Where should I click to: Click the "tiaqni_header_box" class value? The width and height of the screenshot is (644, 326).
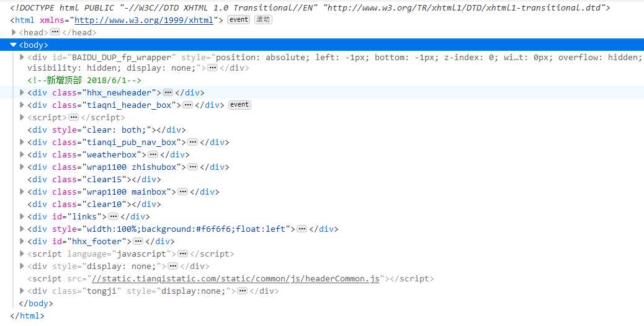[129, 105]
